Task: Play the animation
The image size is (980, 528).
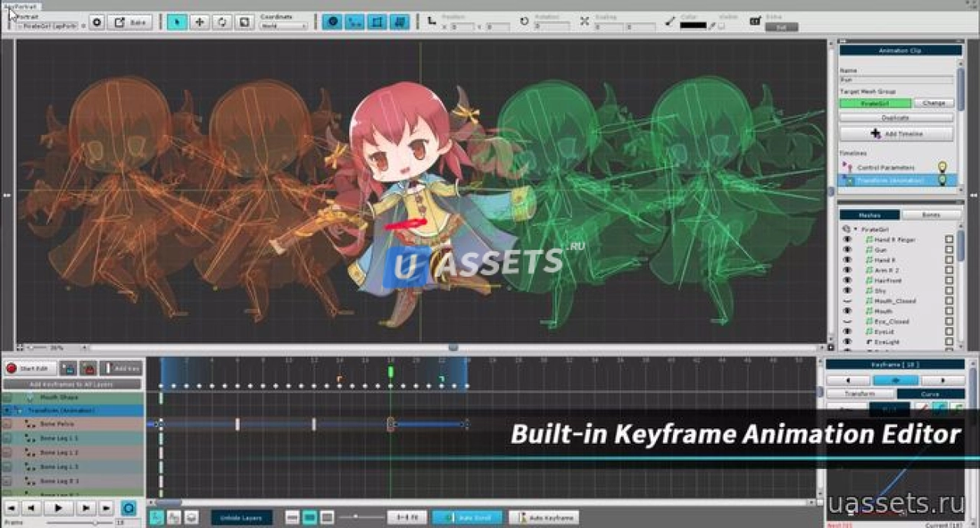Action: coord(58,507)
